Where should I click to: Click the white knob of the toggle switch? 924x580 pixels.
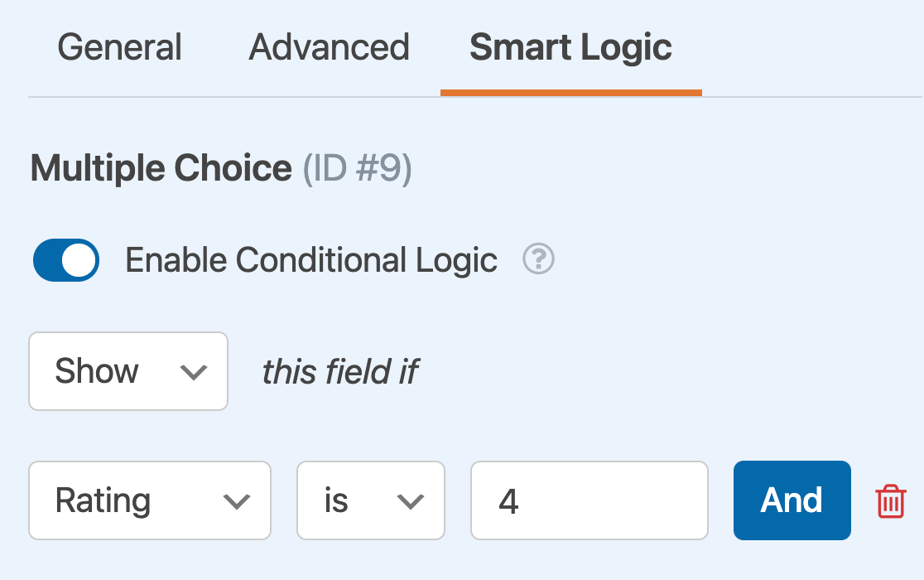point(80,260)
